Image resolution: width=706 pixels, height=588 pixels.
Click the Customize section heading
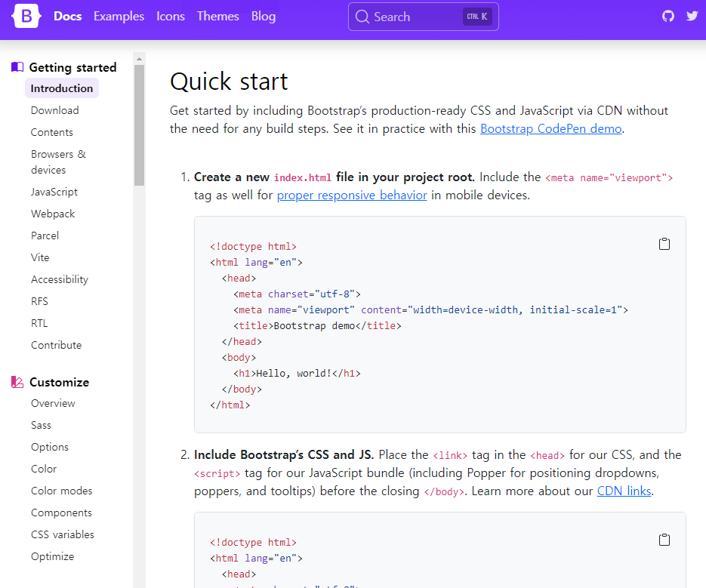coord(60,382)
